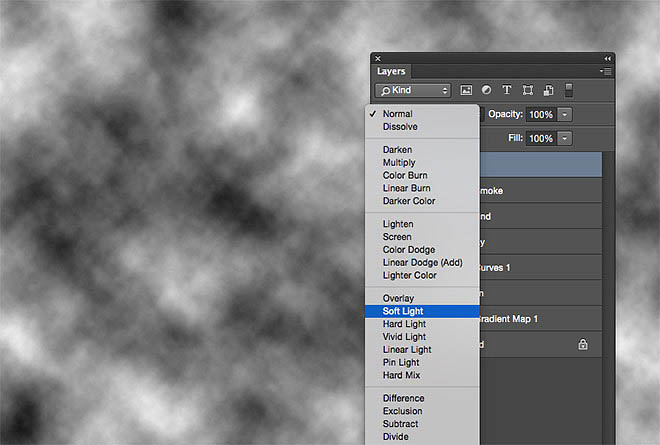Click the lock icon on bottom layer
Screen dimensions: 660x445
[583, 344]
